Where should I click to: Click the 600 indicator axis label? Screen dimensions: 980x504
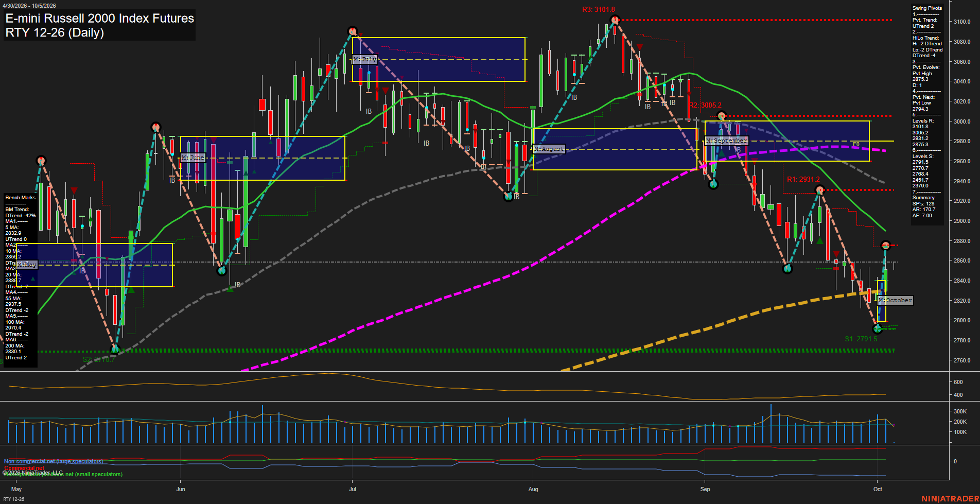(958, 382)
